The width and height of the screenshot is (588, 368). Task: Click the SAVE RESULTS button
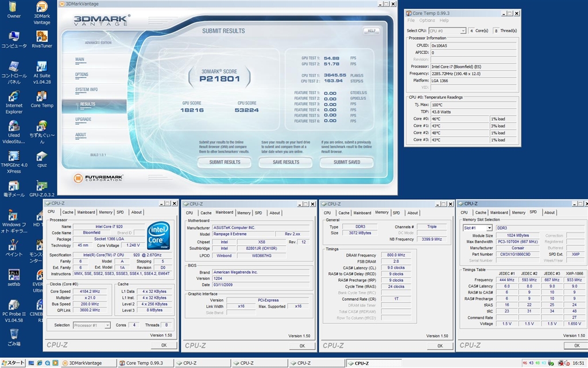[x=286, y=162]
